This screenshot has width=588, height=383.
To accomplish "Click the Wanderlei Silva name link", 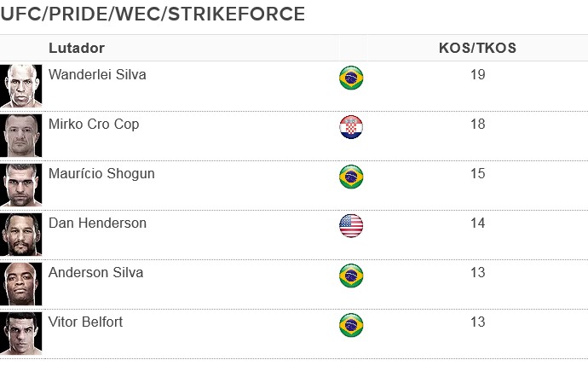I will 97,74.
